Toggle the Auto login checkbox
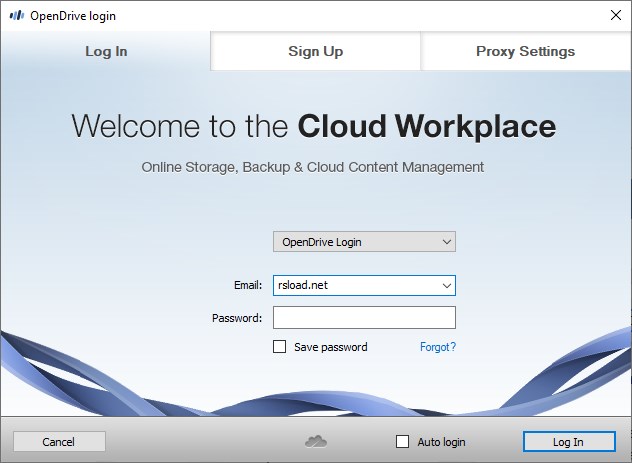Viewport: 632px width, 463px height. click(x=402, y=441)
